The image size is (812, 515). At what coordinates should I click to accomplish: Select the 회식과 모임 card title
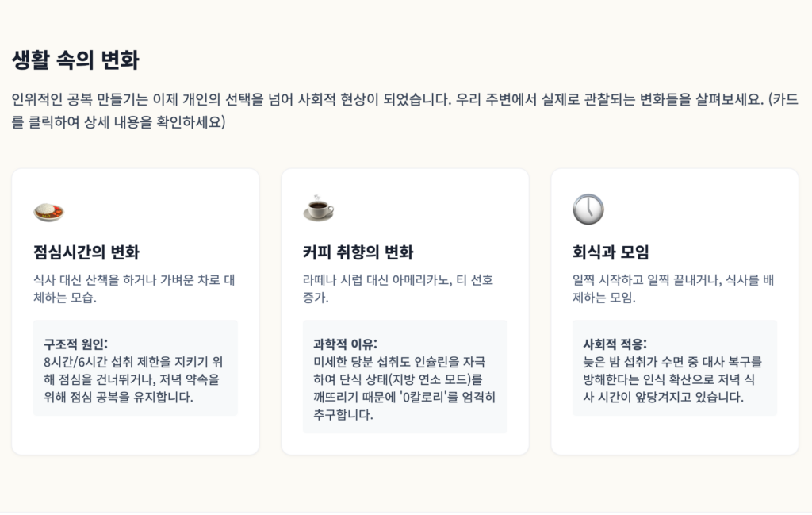(611, 253)
